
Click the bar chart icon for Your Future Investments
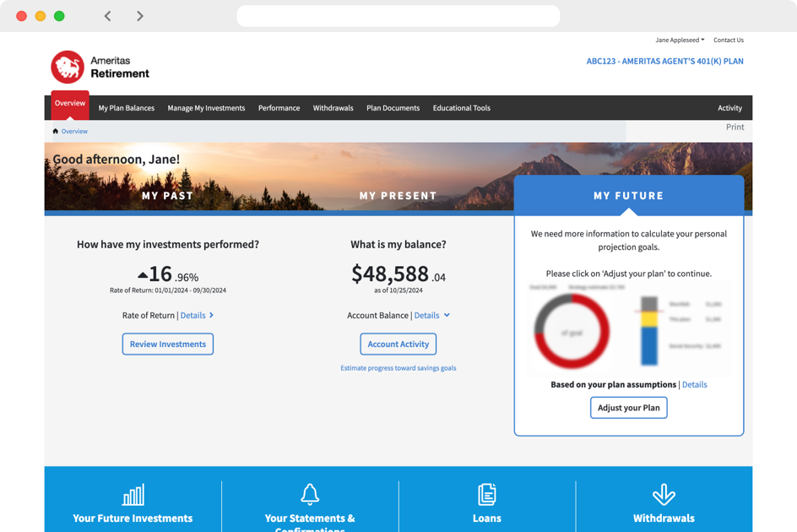coord(132,493)
